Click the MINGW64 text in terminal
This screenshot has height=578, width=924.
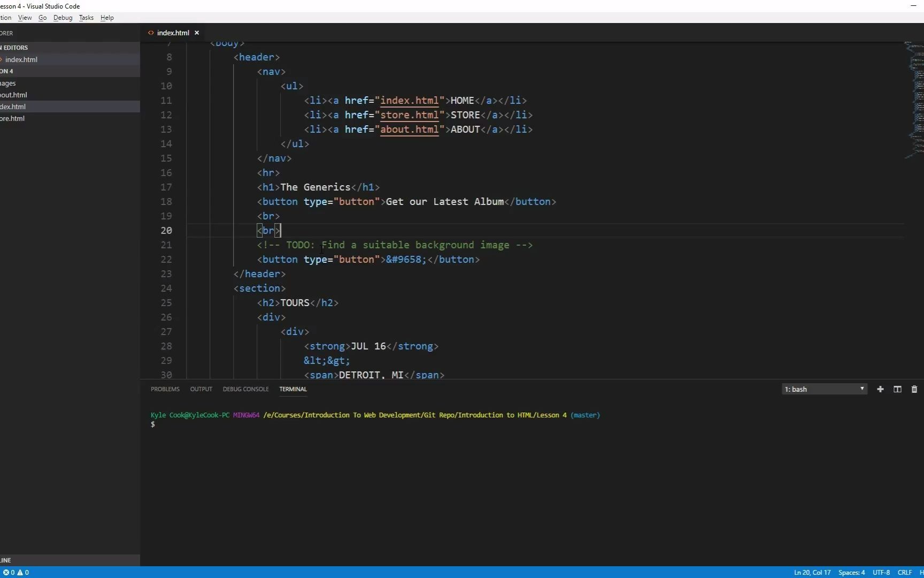246,415
